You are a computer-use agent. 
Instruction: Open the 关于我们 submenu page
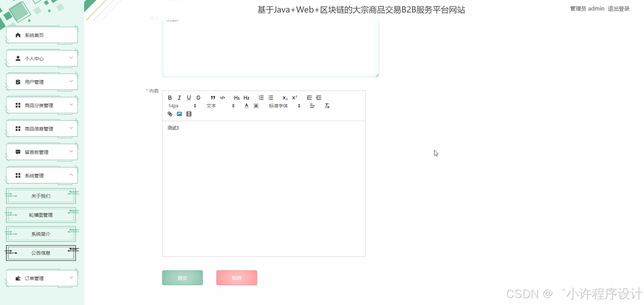tap(41, 196)
